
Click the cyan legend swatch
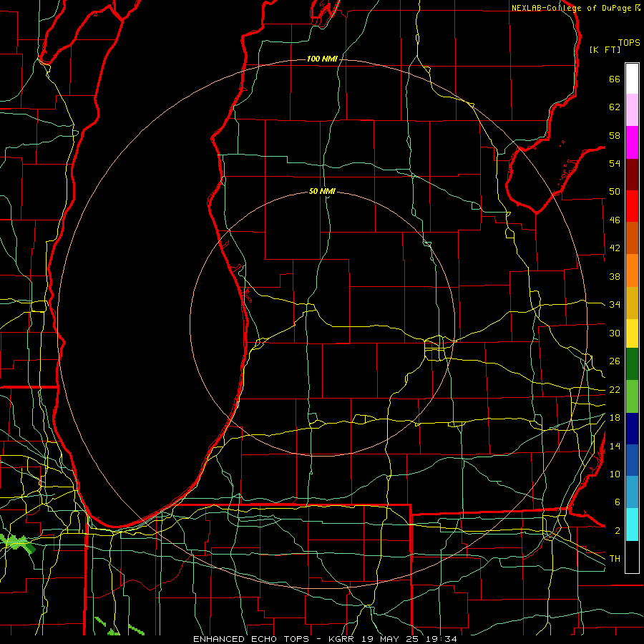[x=632, y=525]
